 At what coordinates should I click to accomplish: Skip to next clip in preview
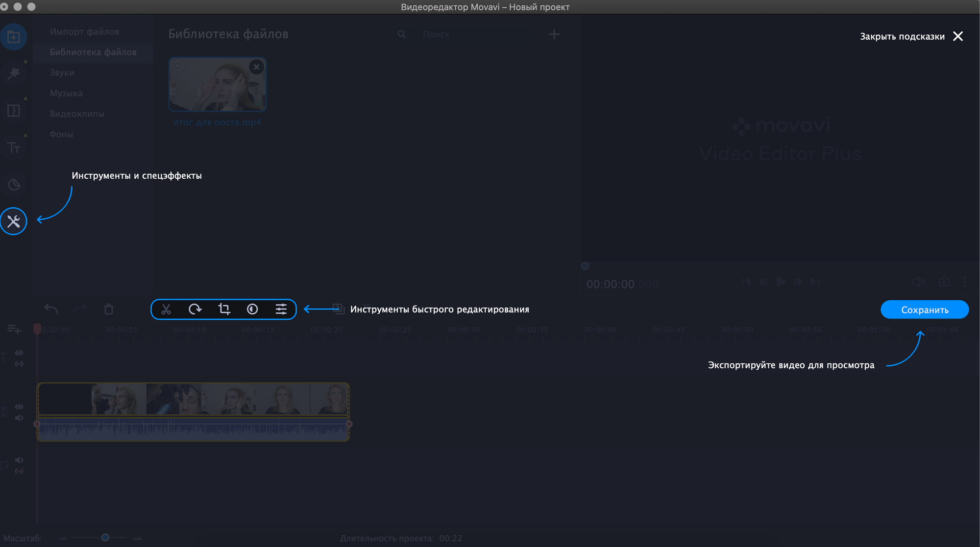click(x=815, y=282)
